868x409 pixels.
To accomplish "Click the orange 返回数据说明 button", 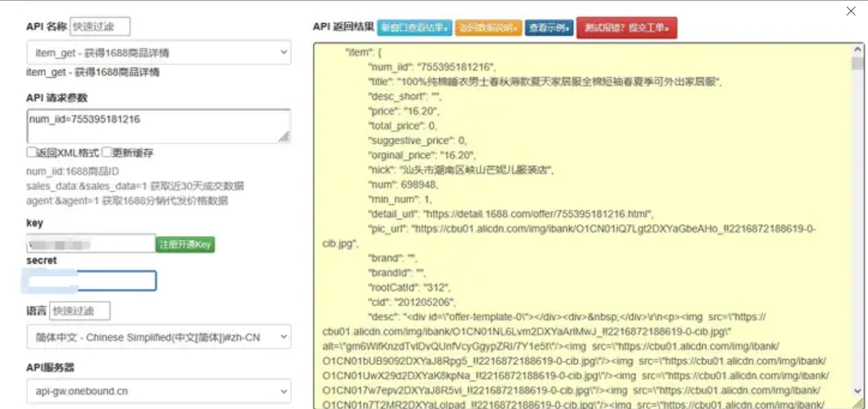I will click(x=488, y=27).
